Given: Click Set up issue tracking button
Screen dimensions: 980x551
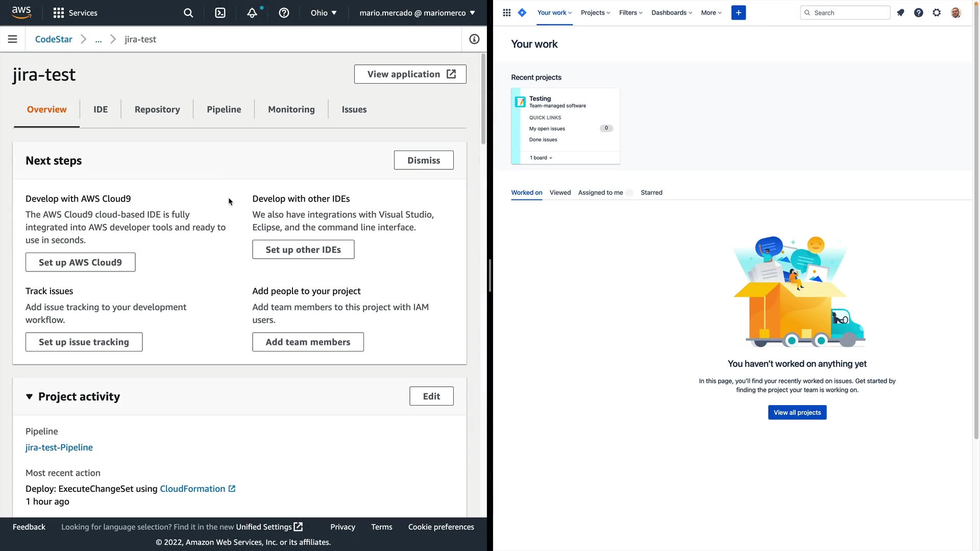Looking at the screenshot, I should [x=84, y=342].
